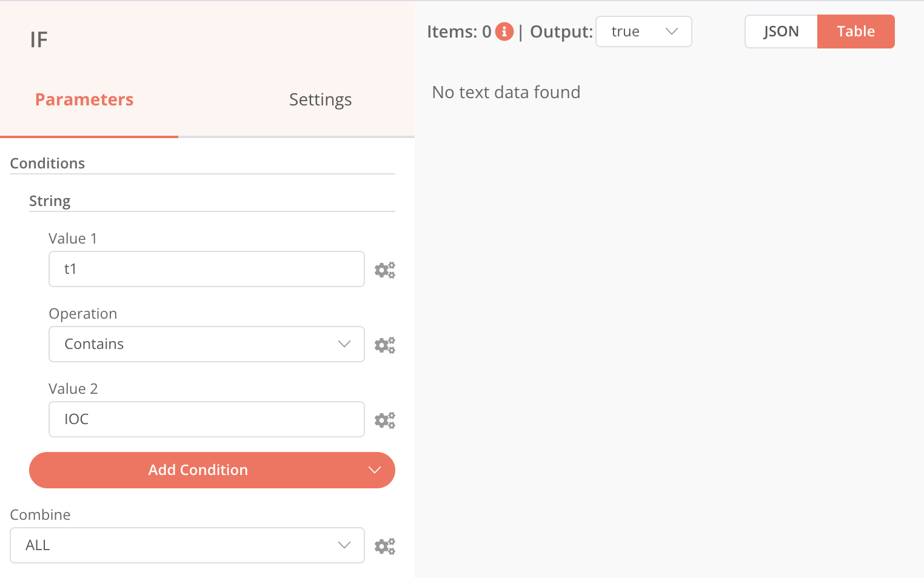The height and width of the screenshot is (578, 924).
Task: Open the Combine dropdown set to ALL
Action: (187, 545)
